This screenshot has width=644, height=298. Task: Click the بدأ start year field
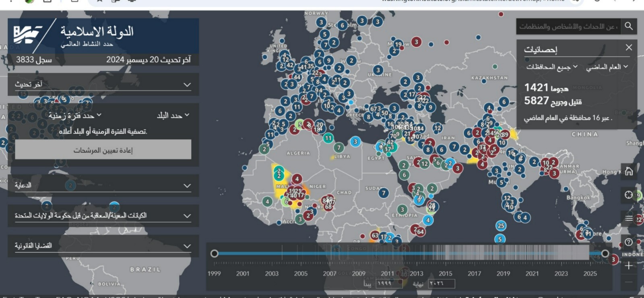pos(389,284)
